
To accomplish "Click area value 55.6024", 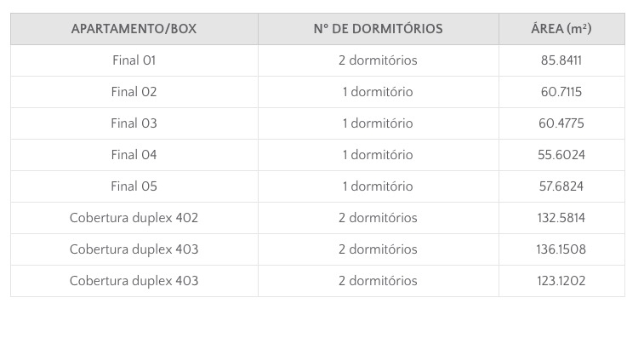I will tap(561, 155).
